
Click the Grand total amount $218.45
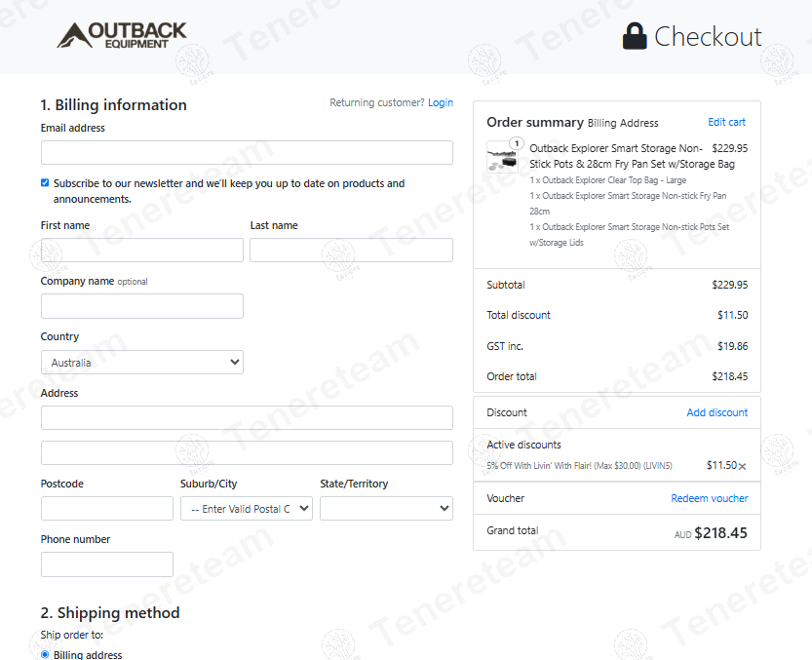pos(720,533)
